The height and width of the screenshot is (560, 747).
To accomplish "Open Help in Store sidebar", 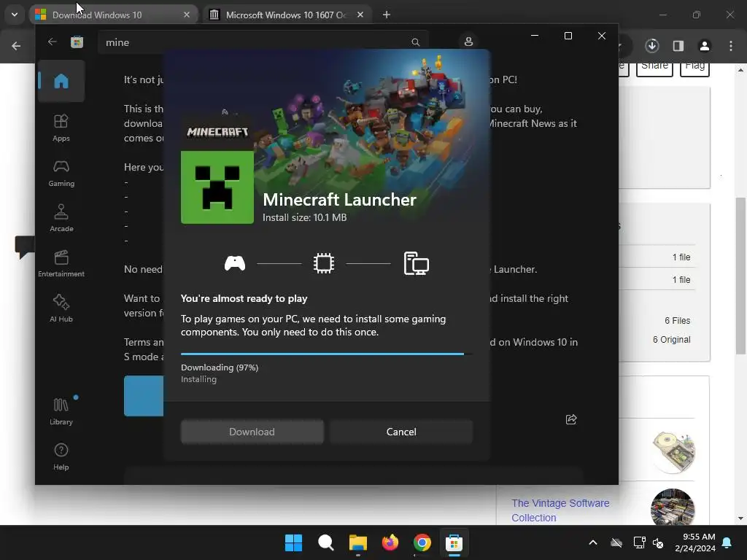I will click(61, 456).
